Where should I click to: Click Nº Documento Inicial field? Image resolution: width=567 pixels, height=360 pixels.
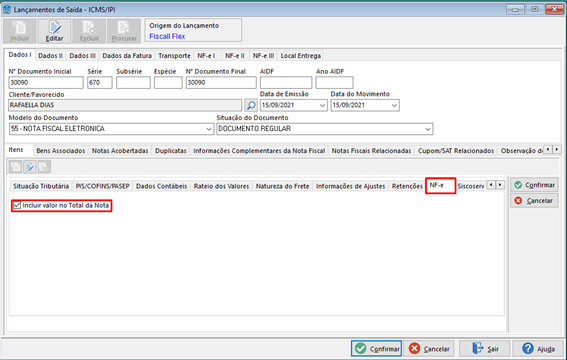pos(46,82)
